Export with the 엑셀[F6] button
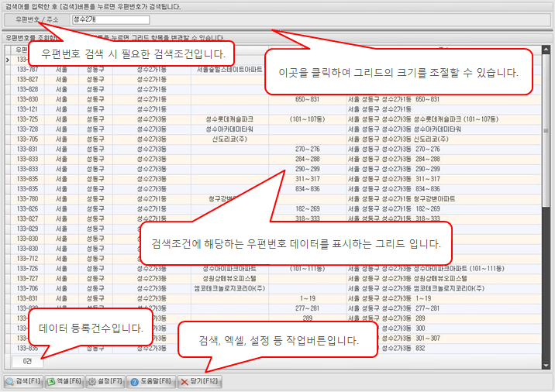This screenshot has height=392, width=555. (x=64, y=381)
